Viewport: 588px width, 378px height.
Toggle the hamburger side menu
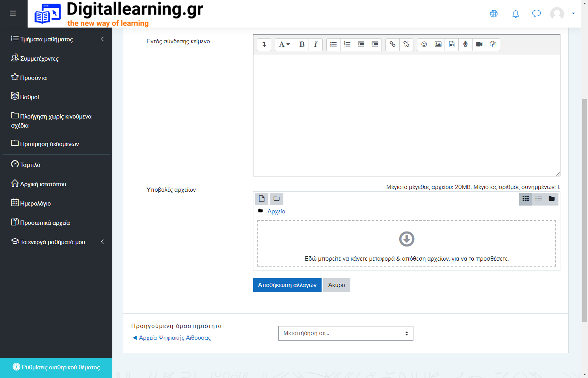[13, 13]
